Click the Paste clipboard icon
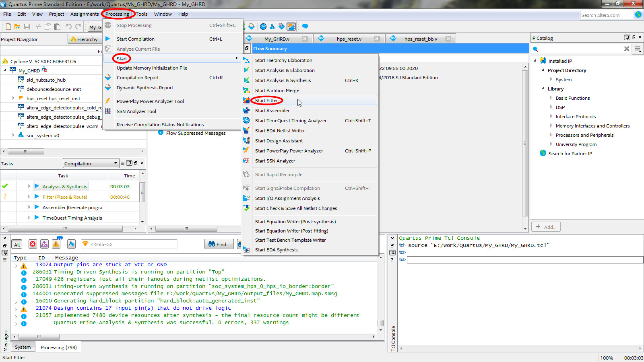This screenshot has height=362, width=644. coord(57,27)
